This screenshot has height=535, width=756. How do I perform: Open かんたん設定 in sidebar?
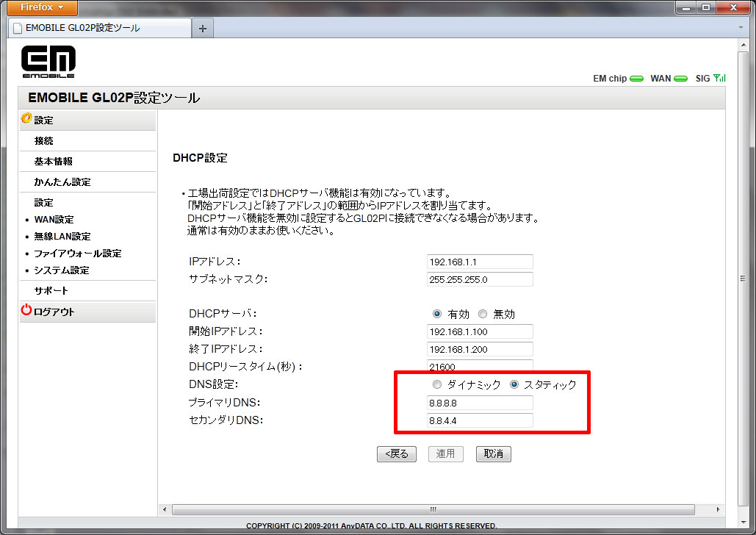click(x=87, y=182)
